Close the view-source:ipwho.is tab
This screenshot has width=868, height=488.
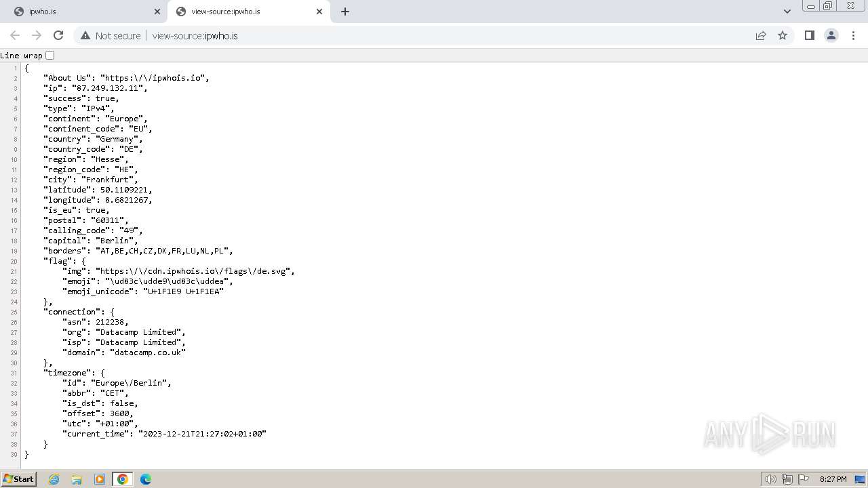click(x=319, y=12)
